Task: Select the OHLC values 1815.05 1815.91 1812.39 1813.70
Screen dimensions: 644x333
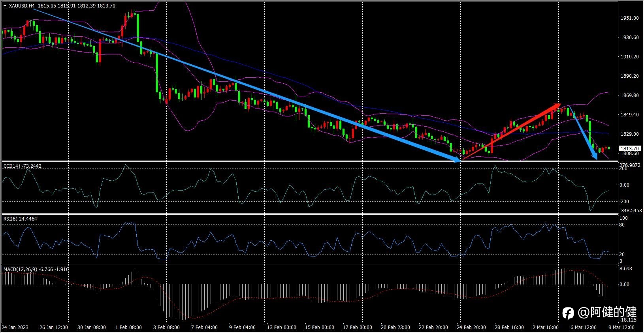Action: coord(77,6)
